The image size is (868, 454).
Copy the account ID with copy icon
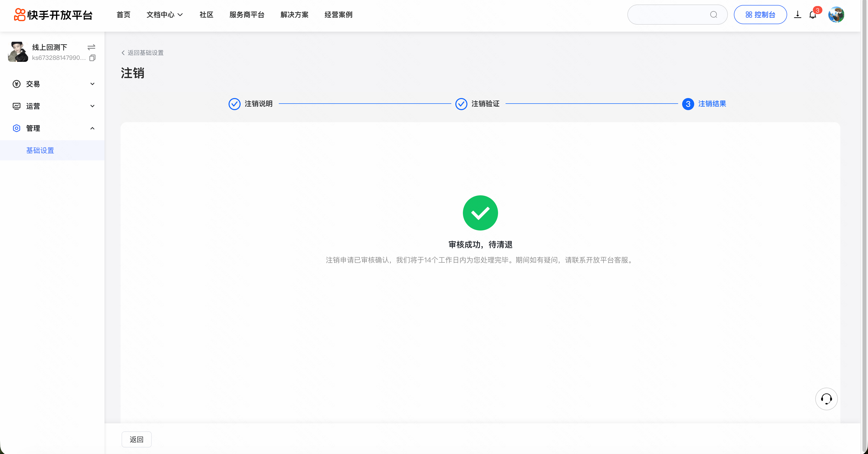92,58
